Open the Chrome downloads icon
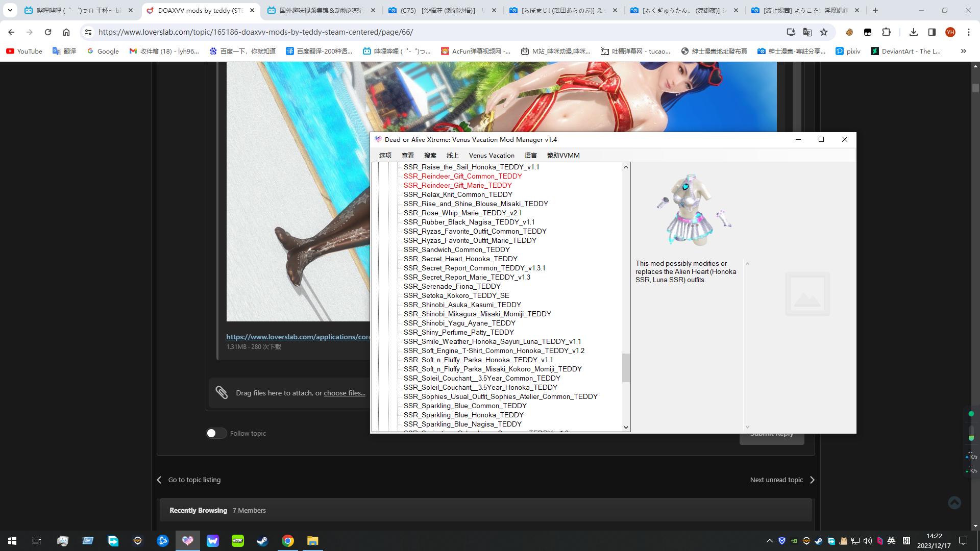The width and height of the screenshot is (980, 551). [914, 32]
